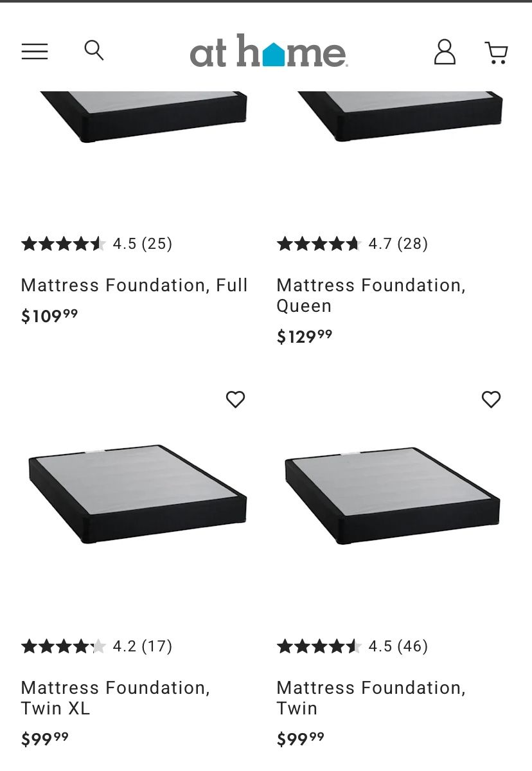The width and height of the screenshot is (532, 771).
Task: Go to the At Home logo homepage
Action: 269,51
